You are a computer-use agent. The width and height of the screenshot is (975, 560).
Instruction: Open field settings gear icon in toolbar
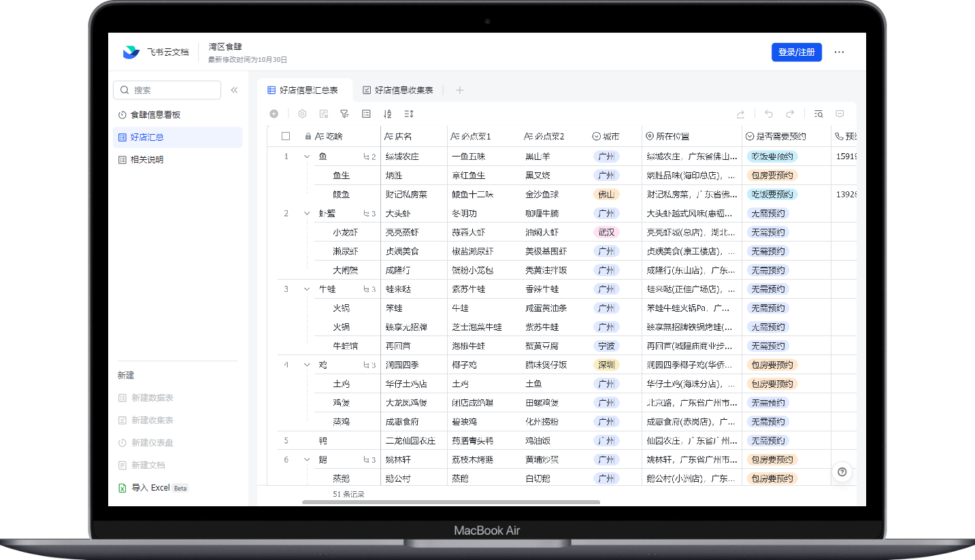[x=303, y=114]
